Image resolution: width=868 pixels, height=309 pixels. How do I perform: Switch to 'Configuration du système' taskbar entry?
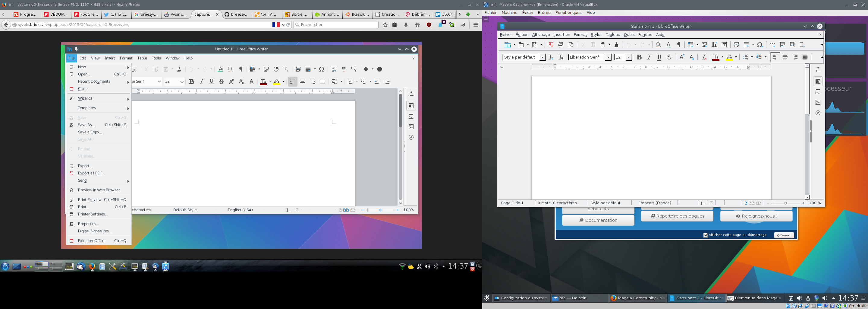(x=521, y=298)
